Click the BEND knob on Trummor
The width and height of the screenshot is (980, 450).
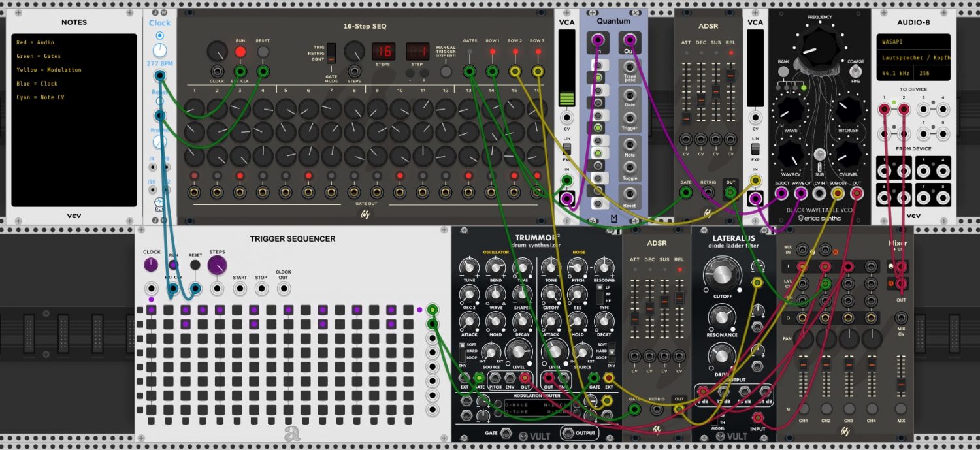495,266
